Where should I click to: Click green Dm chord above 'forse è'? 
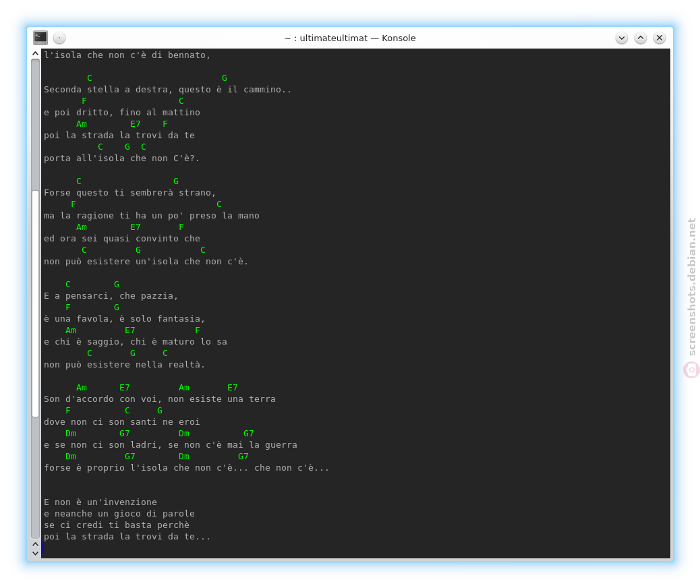[71, 456]
